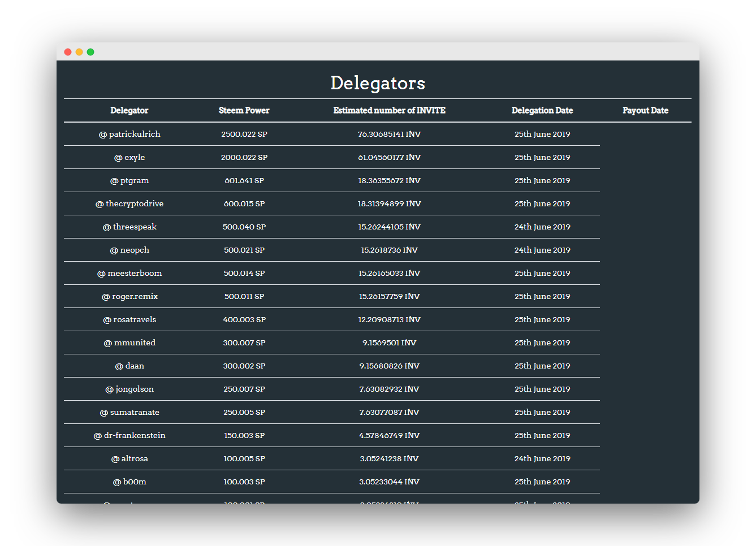756x546 pixels.
Task: Click the green maximize window button
Action: pos(90,52)
